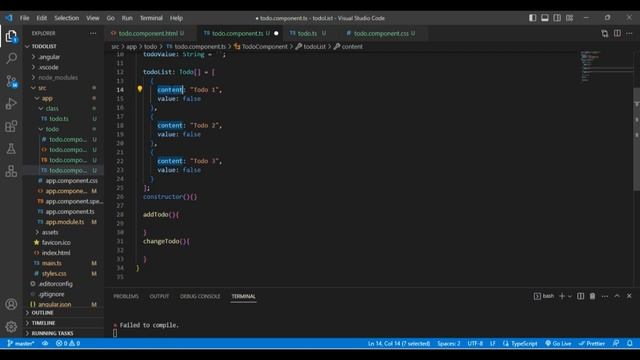Expand the OUTLINE section
The image size is (640, 360).
coord(63,313)
